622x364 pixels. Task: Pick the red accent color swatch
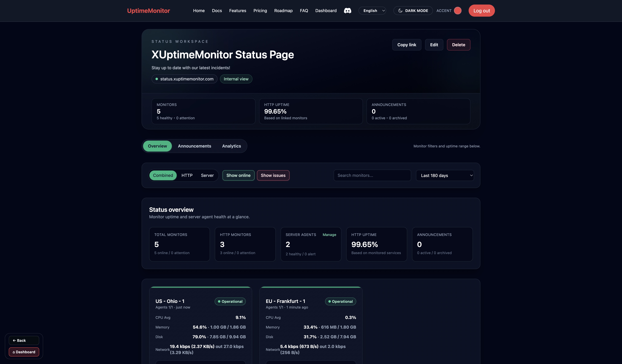click(458, 11)
